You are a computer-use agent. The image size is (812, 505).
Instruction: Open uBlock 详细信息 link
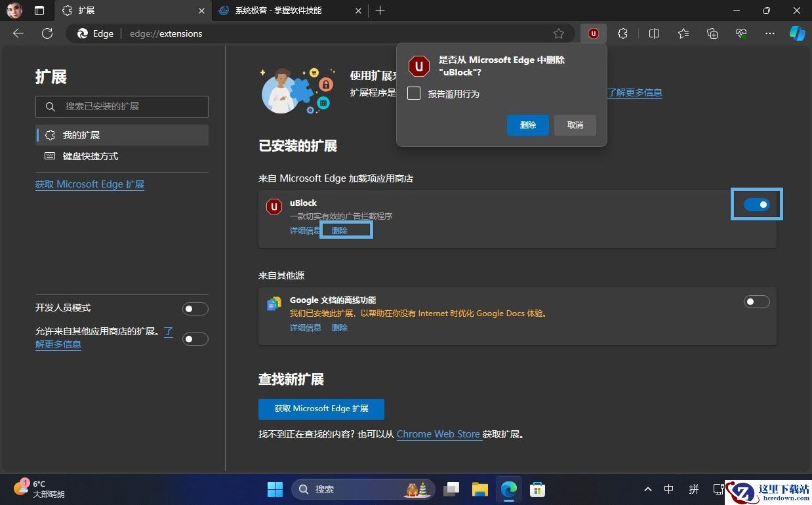coord(306,231)
